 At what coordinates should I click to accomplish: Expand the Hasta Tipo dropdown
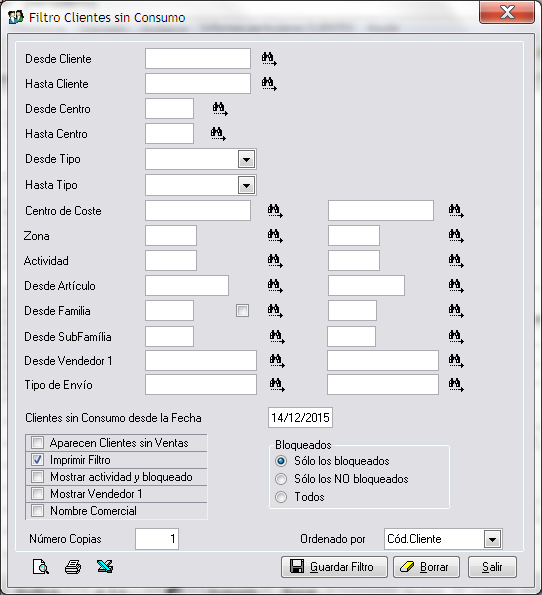pos(246,185)
